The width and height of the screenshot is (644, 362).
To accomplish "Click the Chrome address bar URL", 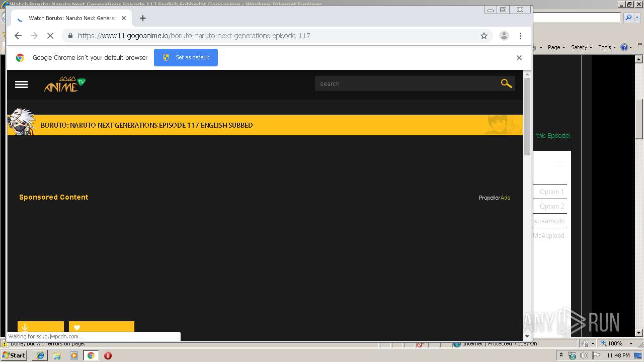I will (194, 36).
